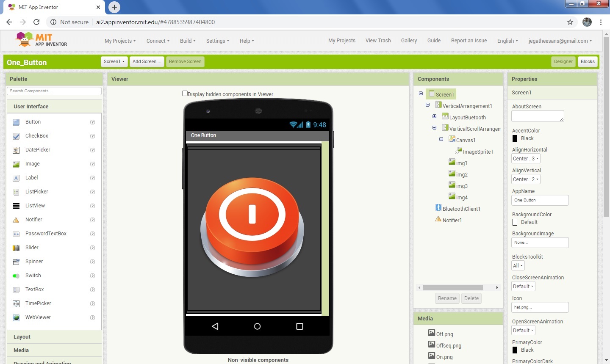The width and height of the screenshot is (610, 364).
Task: Pick the BackgroundColor Default swatch
Action: (x=515, y=222)
